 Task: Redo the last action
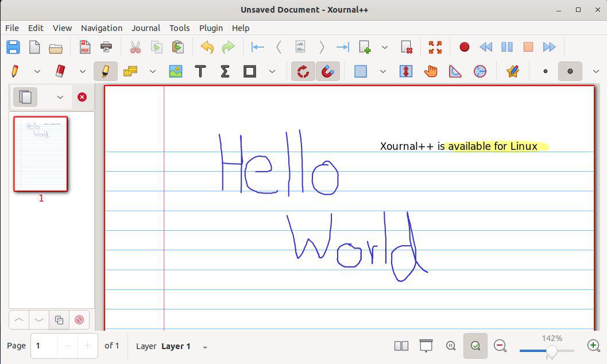(229, 47)
